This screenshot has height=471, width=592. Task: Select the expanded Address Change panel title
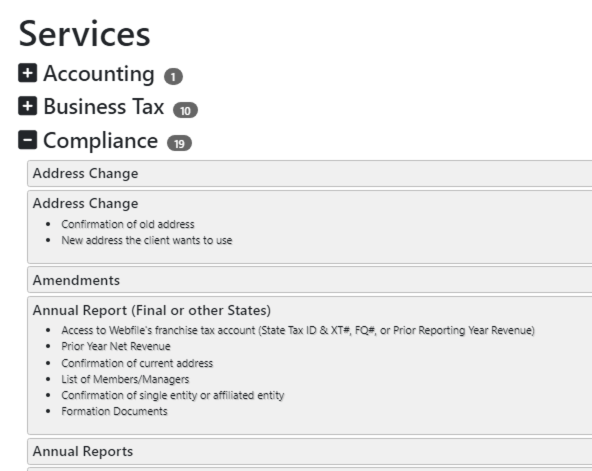85,203
